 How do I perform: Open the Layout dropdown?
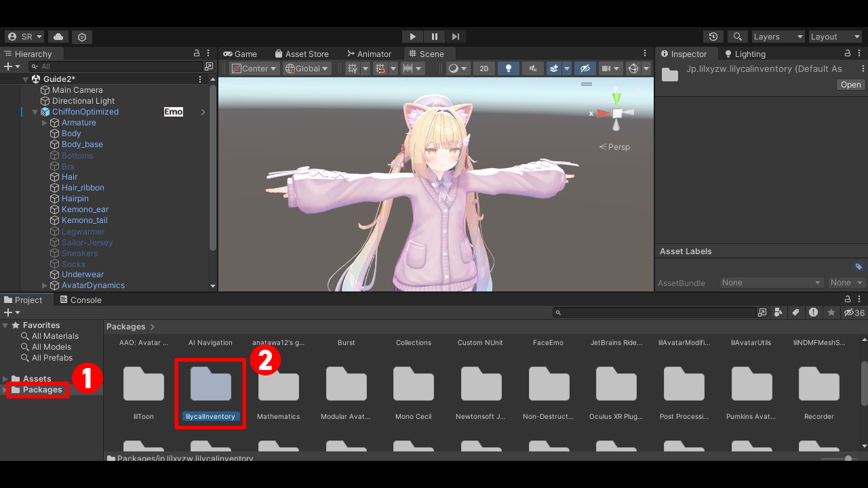(834, 37)
